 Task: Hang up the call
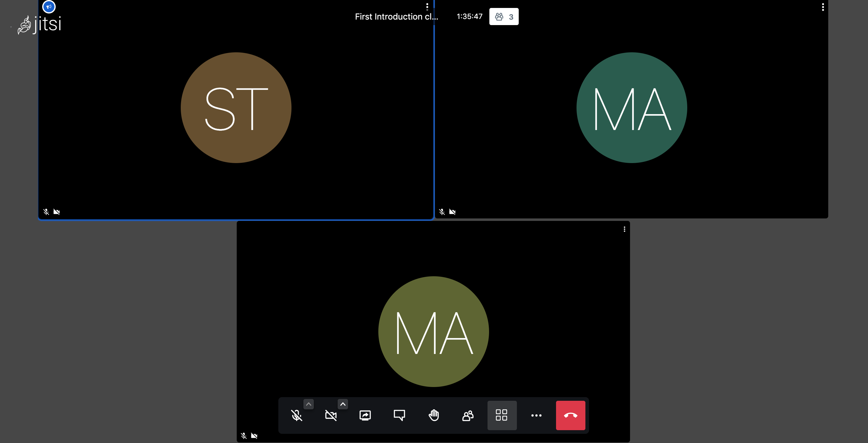click(570, 415)
